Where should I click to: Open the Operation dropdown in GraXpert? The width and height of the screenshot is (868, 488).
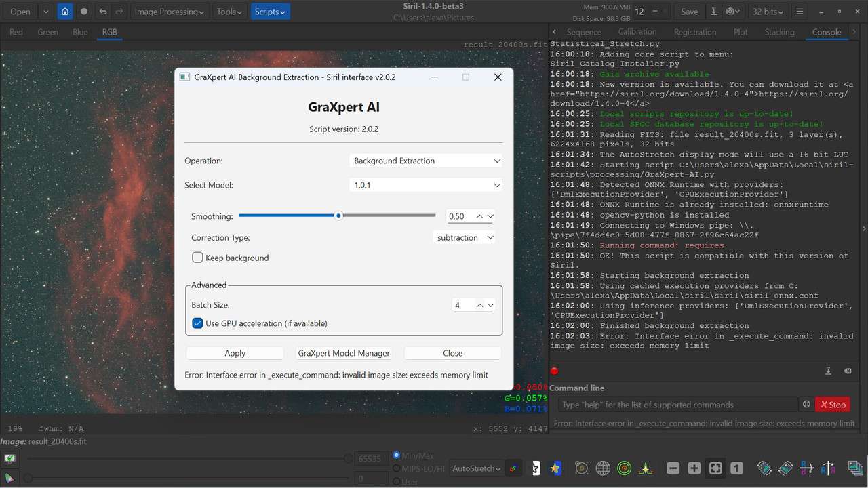pos(425,161)
